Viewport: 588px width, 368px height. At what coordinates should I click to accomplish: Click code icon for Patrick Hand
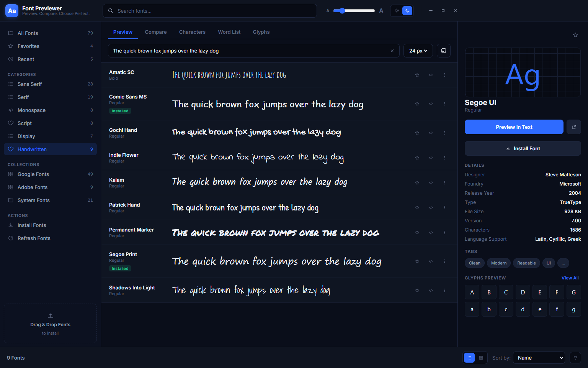coord(431,207)
